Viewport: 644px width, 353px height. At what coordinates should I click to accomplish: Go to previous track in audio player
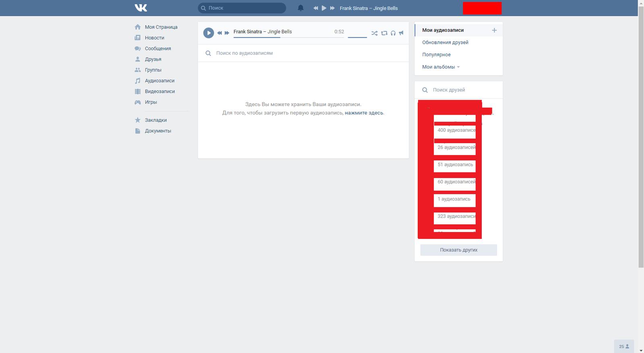[x=219, y=33]
